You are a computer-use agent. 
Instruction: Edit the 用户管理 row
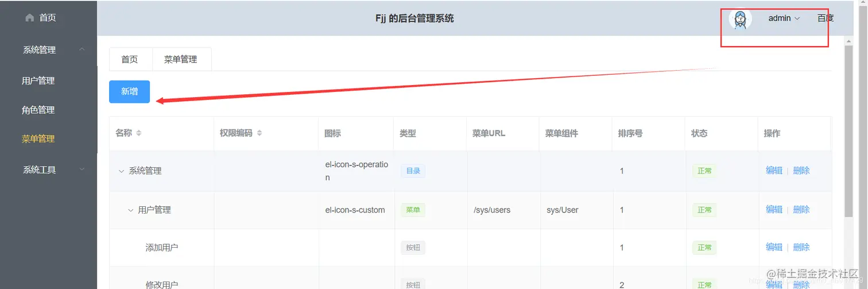774,210
